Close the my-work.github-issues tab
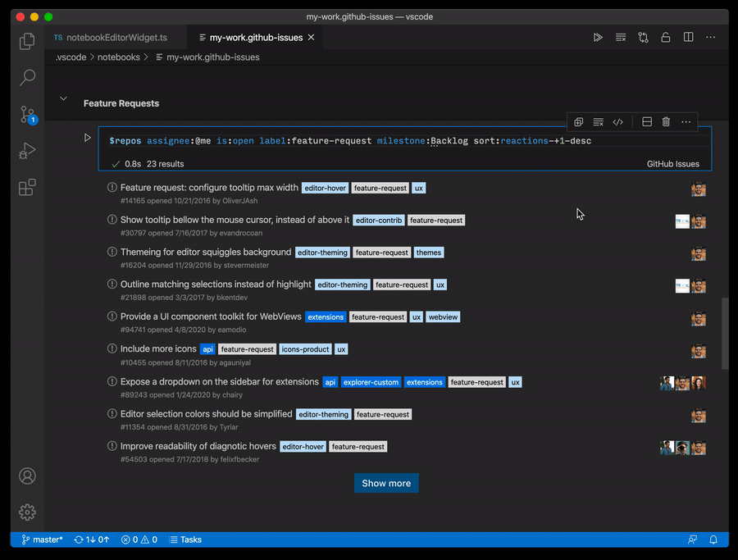Image resolution: width=738 pixels, height=560 pixels. [311, 38]
